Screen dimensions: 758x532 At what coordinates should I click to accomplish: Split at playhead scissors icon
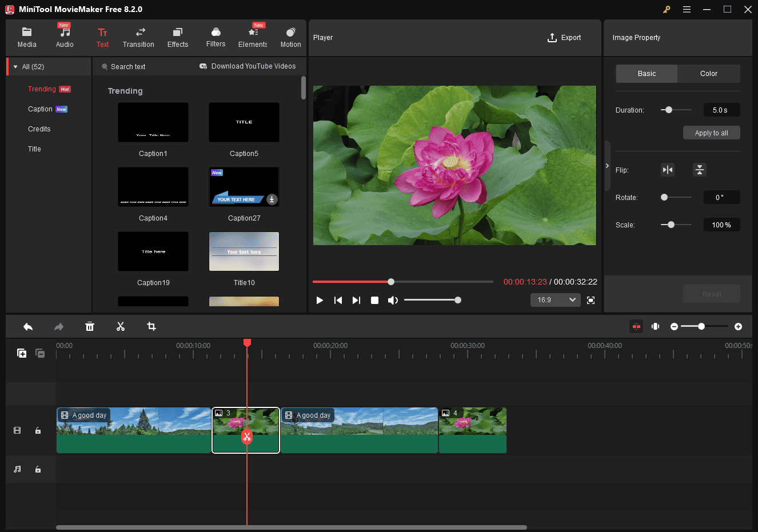246,437
